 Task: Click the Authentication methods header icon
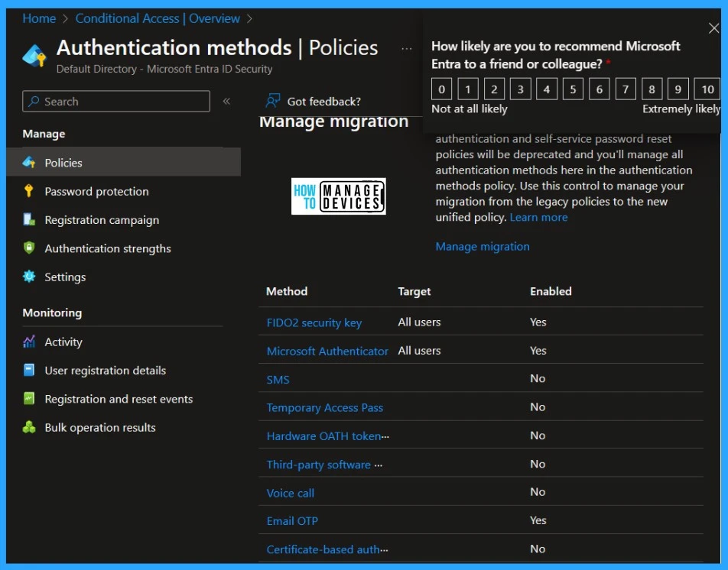[34, 56]
